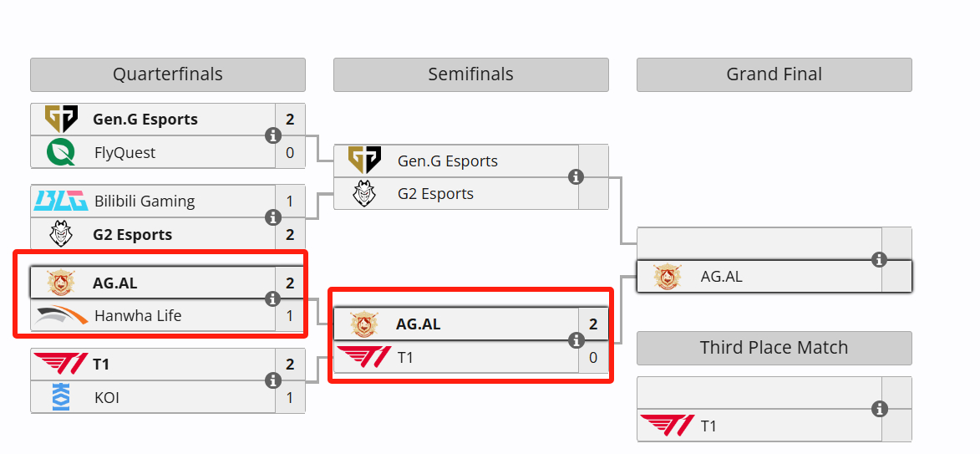Screen dimensions: 980x454
Task: Open Grand Final match info icon
Action: (x=880, y=259)
